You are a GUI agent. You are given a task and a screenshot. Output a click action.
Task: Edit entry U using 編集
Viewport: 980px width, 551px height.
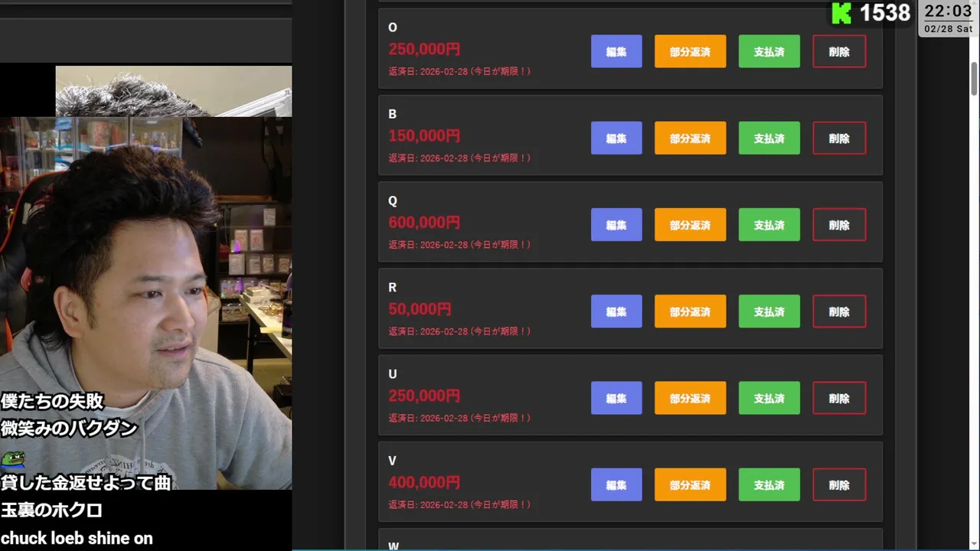tap(616, 398)
